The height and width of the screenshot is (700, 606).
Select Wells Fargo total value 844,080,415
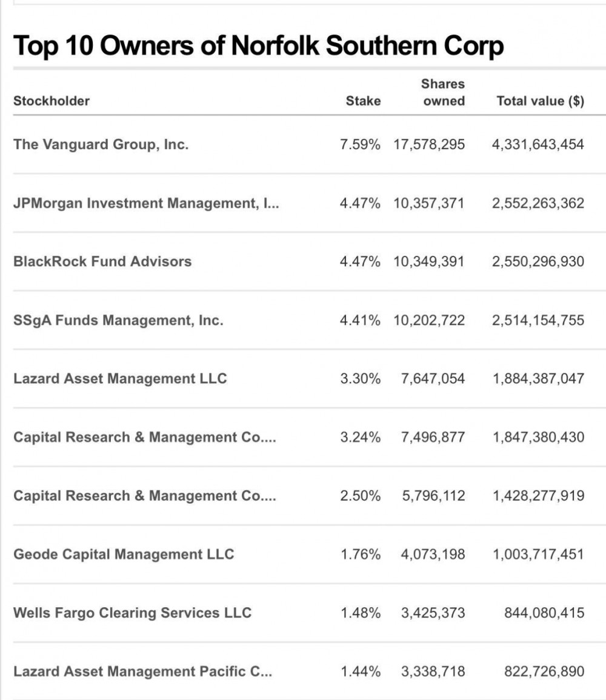click(x=544, y=613)
